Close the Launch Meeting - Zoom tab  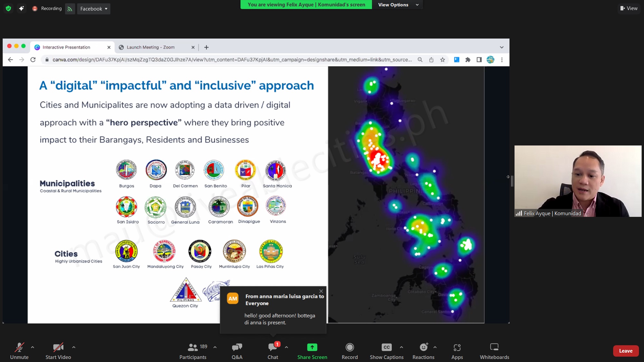point(193,47)
